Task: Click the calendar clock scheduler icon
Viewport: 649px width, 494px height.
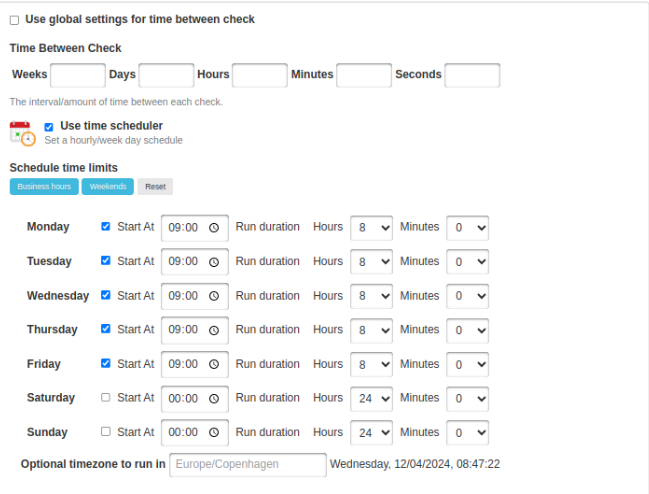Action: tap(22, 133)
